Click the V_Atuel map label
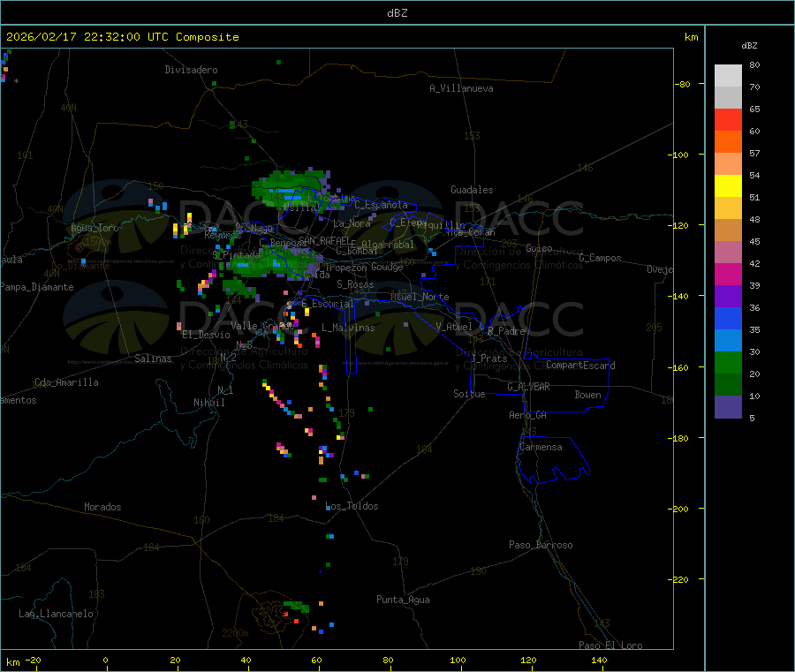Viewport: 795px width, 672px height. (454, 327)
